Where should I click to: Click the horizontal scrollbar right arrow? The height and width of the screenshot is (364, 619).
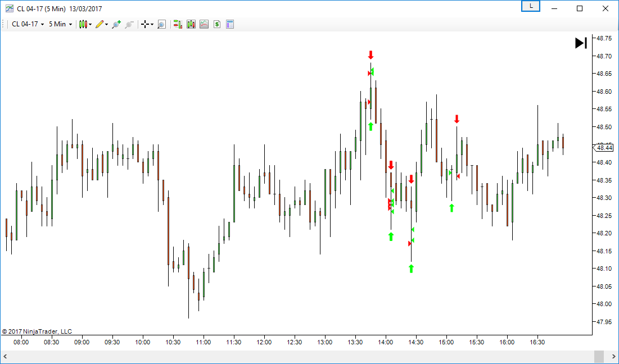[x=613, y=357]
